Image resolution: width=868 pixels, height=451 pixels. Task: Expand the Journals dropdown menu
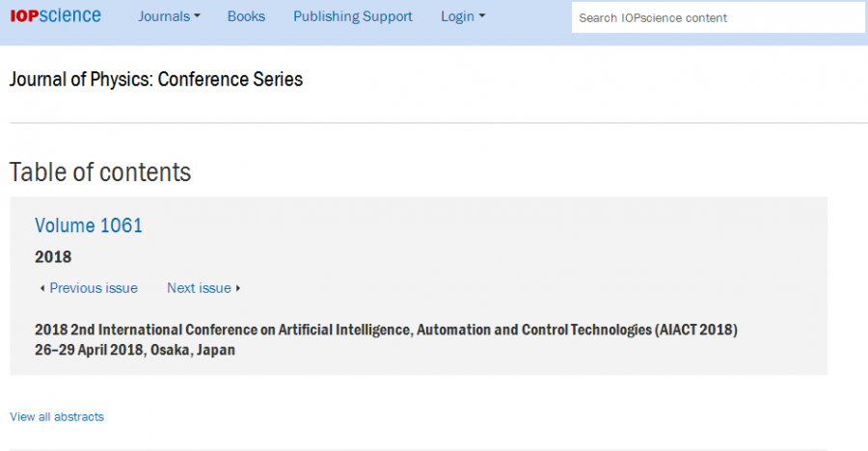point(169,16)
